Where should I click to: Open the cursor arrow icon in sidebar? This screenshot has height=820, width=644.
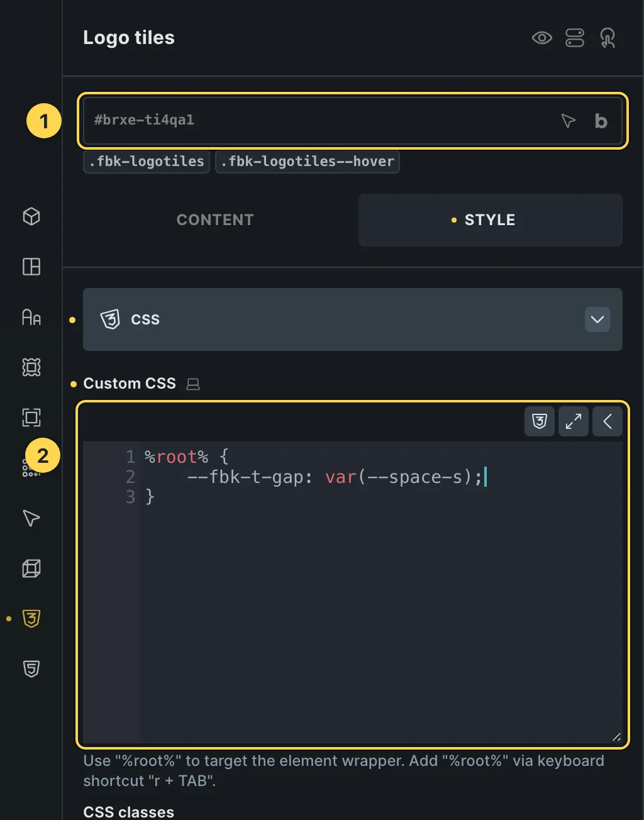[x=31, y=518]
